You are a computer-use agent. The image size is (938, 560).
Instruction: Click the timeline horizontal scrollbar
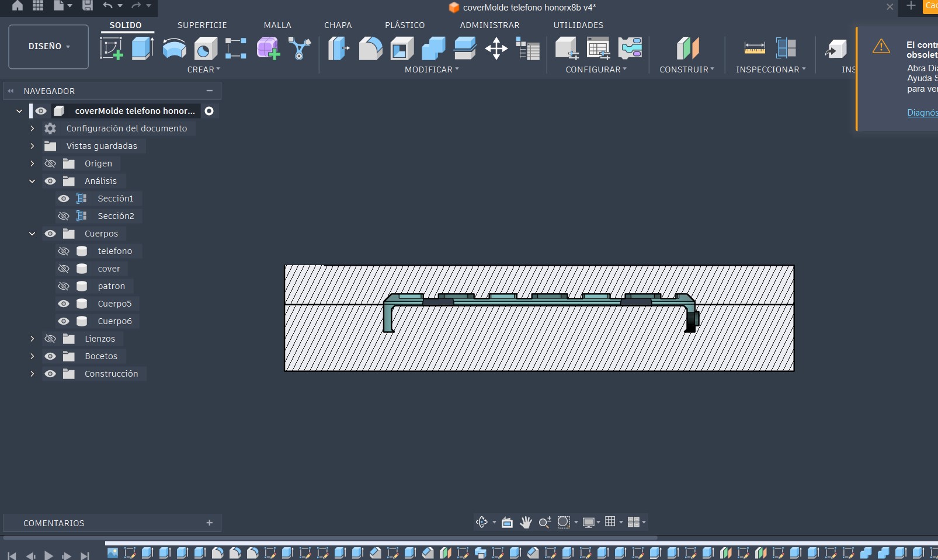pos(331,537)
